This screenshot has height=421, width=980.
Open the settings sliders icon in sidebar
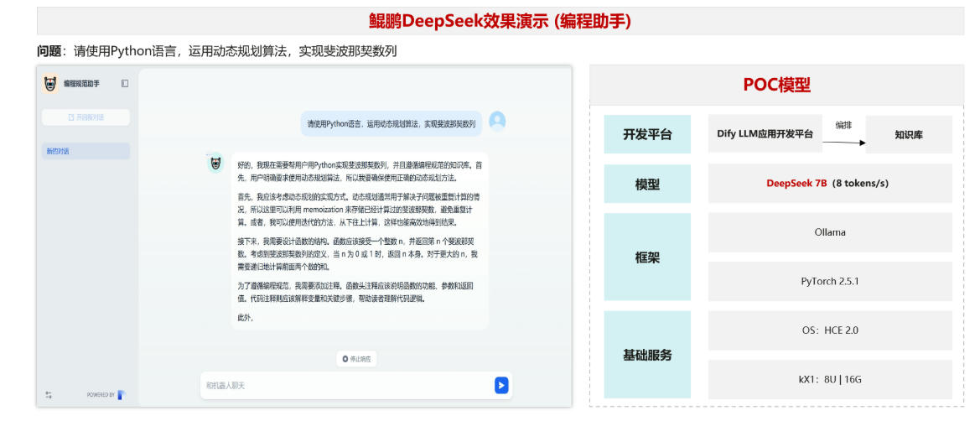(48, 395)
